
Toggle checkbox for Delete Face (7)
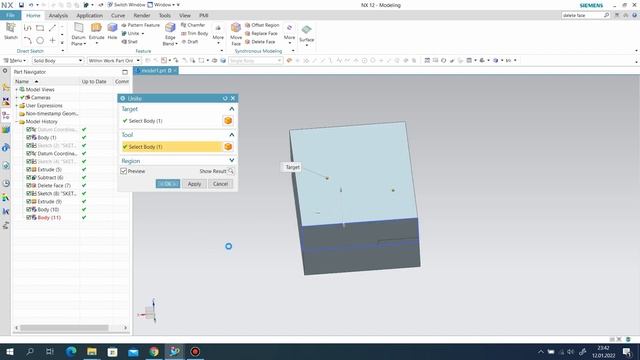[x=29, y=185]
